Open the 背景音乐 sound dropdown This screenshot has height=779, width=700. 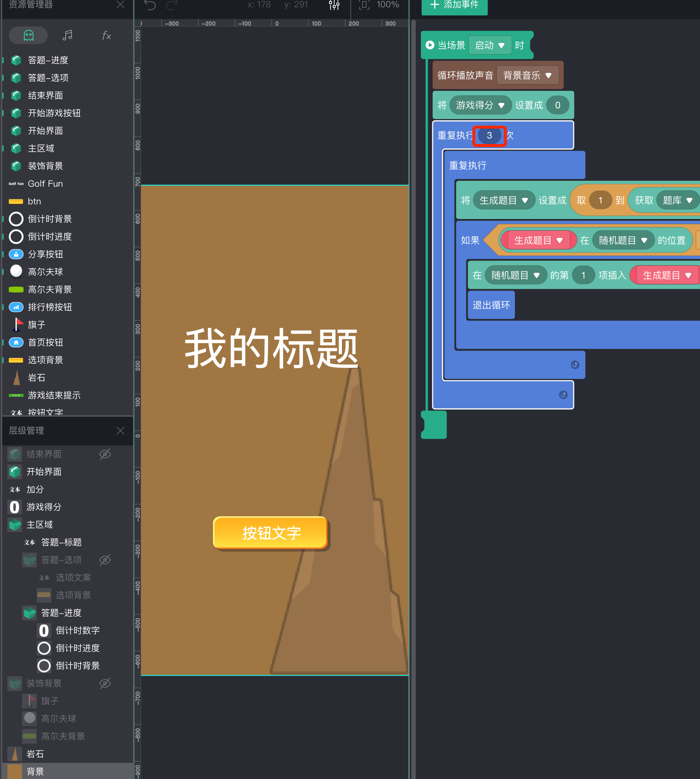(527, 75)
